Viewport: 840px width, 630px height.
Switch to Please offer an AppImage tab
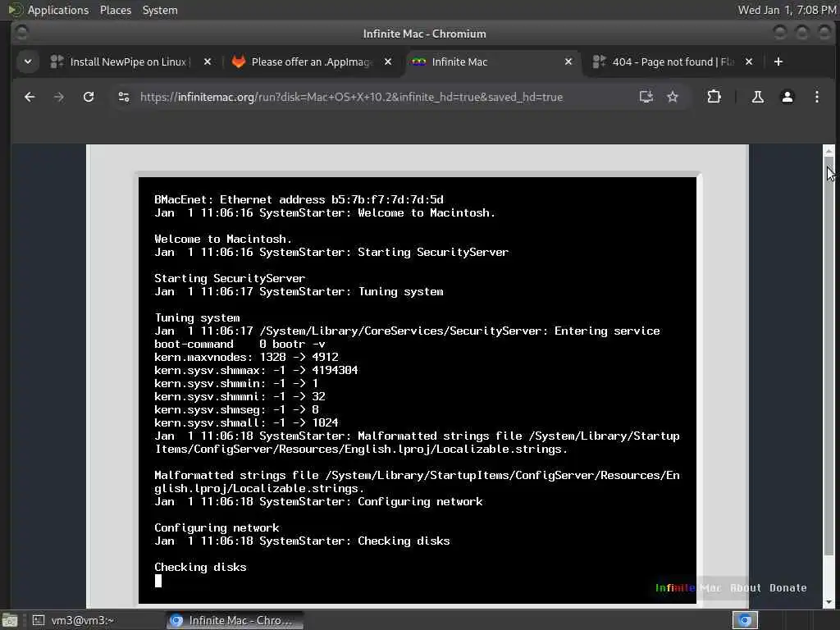pos(311,62)
